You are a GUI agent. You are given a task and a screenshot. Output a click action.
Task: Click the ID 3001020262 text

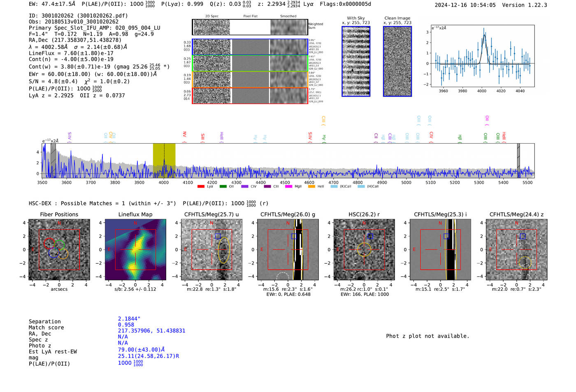tap(78, 16)
